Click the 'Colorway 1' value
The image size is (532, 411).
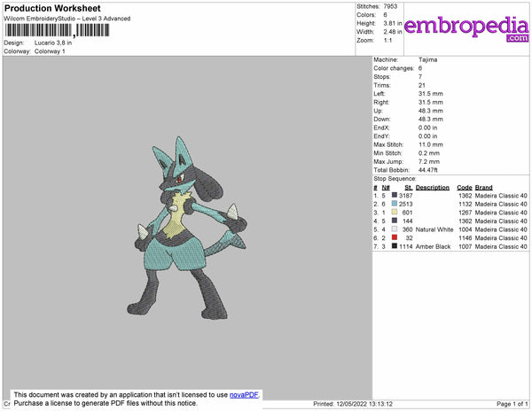(50, 51)
